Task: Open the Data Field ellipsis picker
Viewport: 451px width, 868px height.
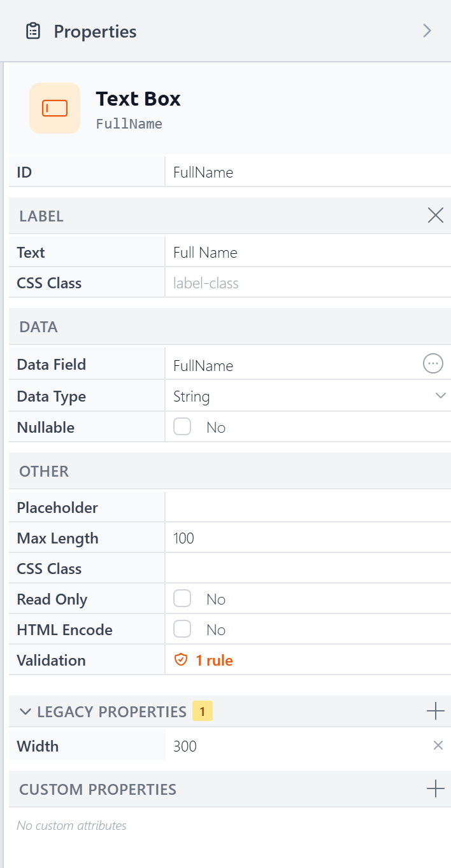Action: 433,363
